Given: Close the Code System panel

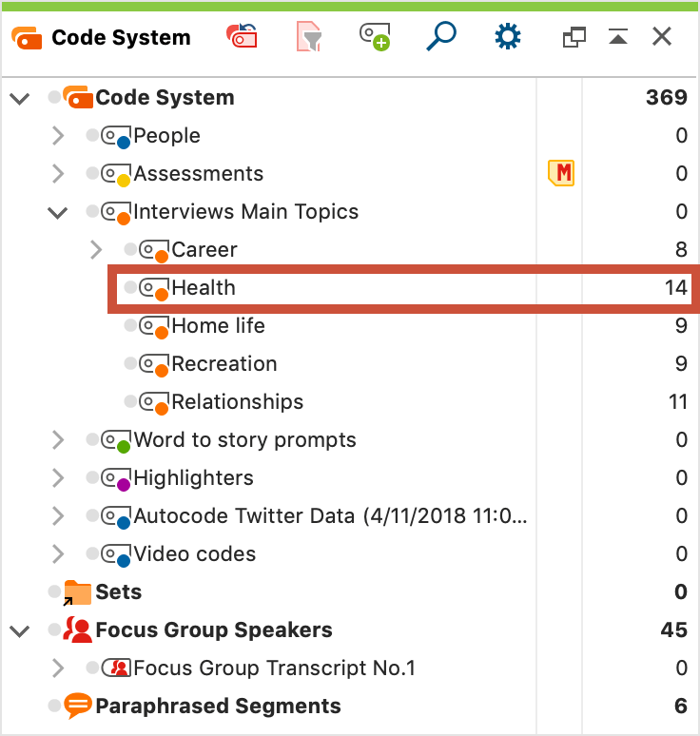Looking at the screenshot, I should [x=662, y=36].
